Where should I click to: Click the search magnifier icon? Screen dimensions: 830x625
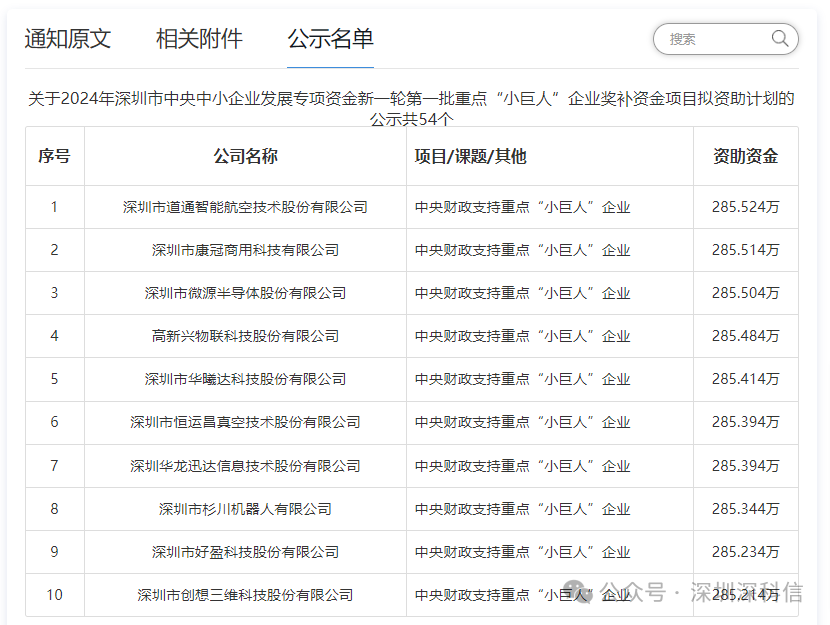click(780, 38)
